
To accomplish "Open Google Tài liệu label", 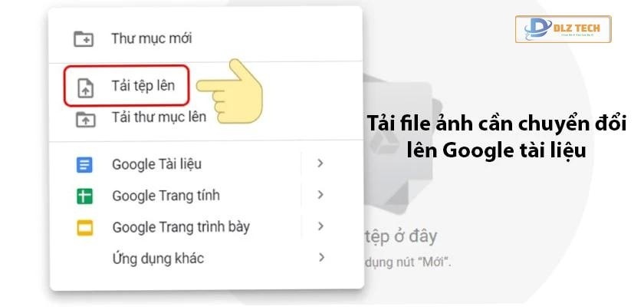I will click(x=157, y=164).
